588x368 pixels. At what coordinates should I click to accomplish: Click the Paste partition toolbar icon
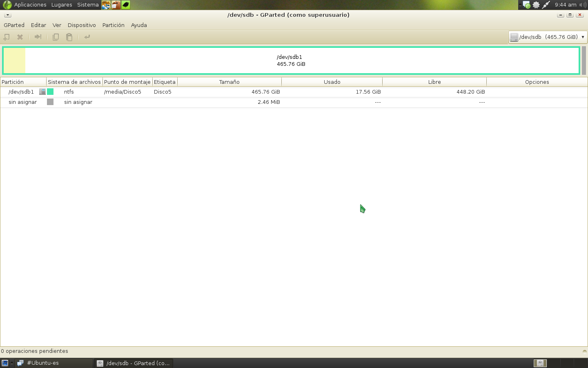coord(69,37)
